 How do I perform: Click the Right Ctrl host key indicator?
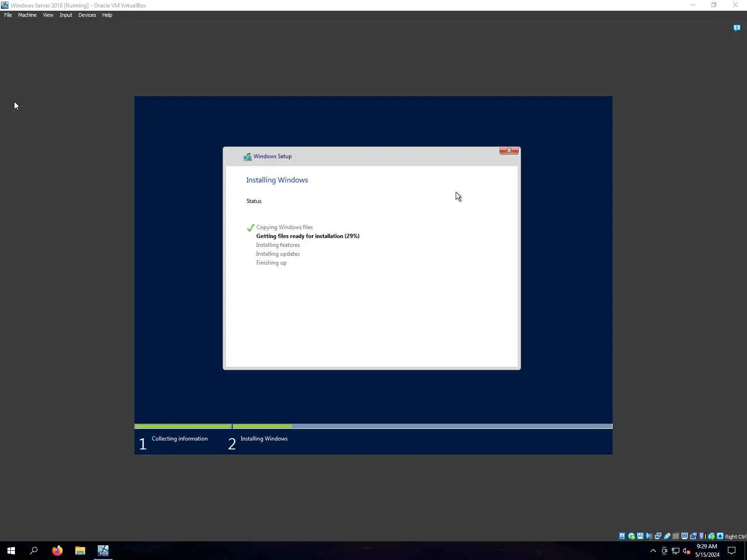735,537
